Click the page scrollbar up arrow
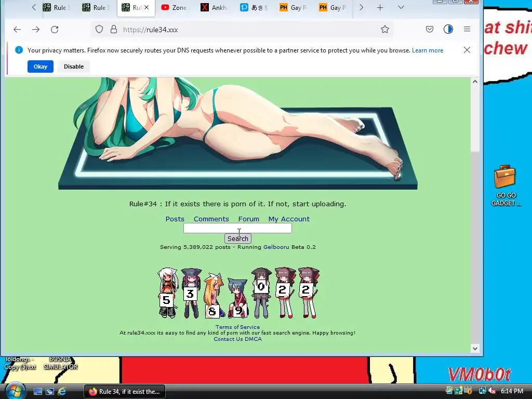 pos(475,82)
